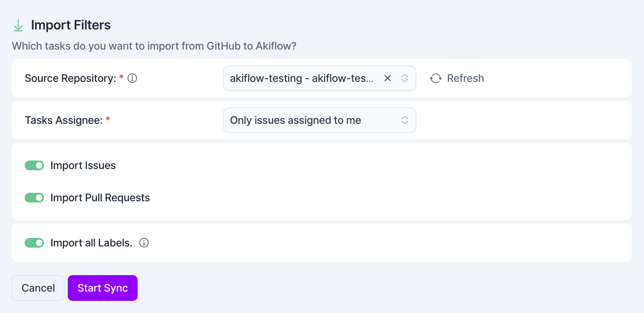Viewport: 644px width, 313px height.
Task: Expand the Tasks Assignee dropdown
Action: [x=320, y=120]
